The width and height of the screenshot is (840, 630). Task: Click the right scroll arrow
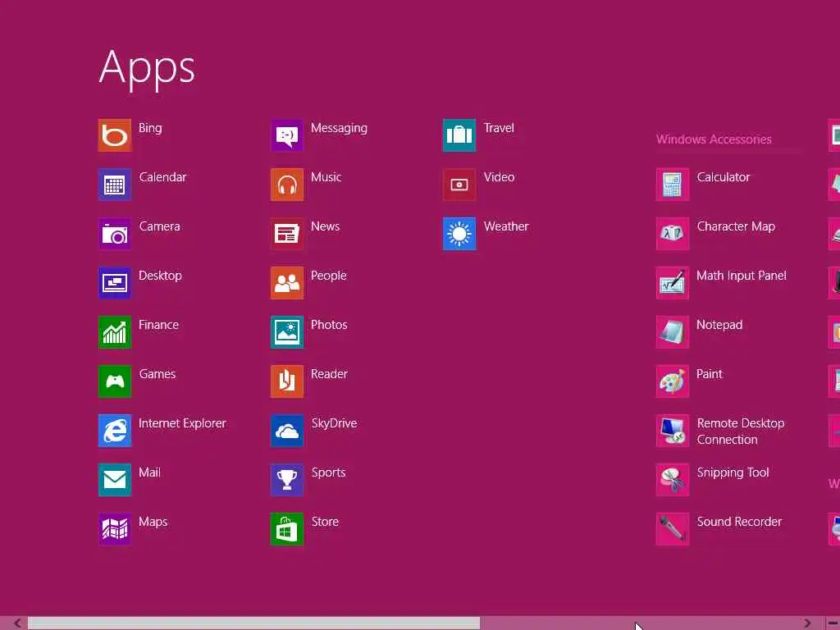807,623
